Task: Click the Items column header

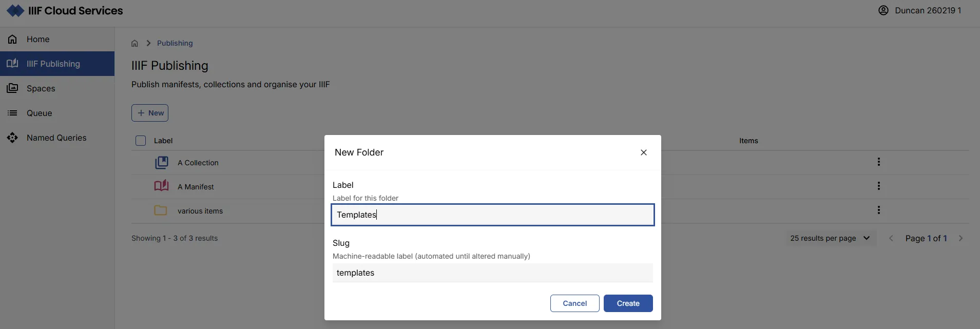Action: 748,141
